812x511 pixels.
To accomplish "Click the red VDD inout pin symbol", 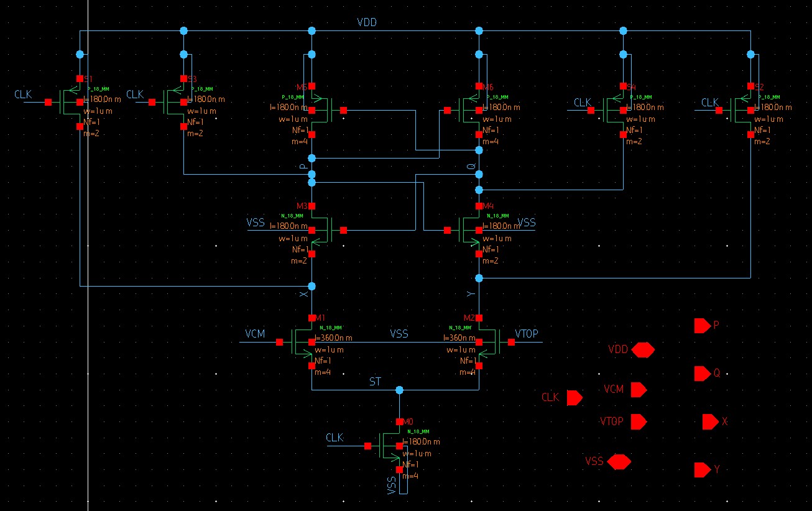I will coord(643,350).
